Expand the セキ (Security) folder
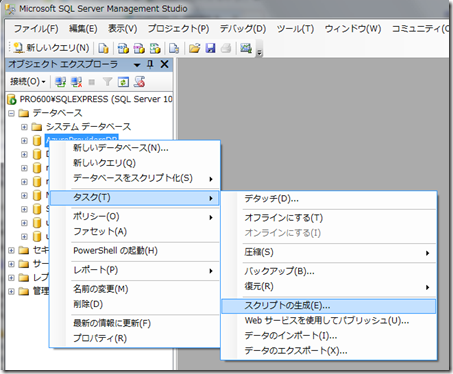The height and width of the screenshot is (374, 453). (x=11, y=250)
